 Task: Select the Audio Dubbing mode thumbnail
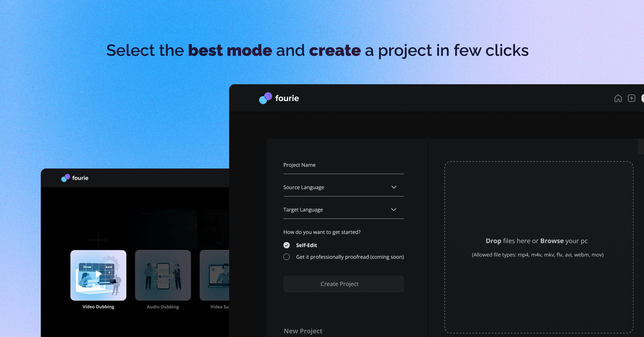click(x=163, y=275)
